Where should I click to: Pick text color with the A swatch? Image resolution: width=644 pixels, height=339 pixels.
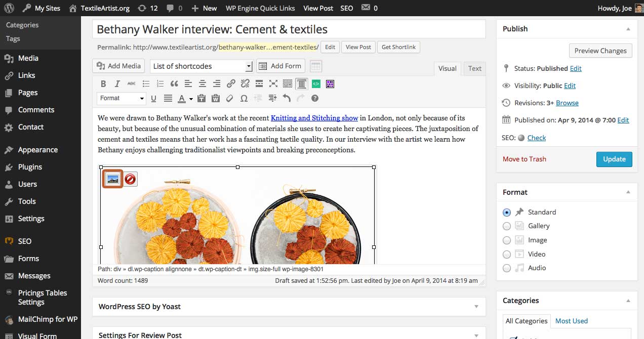[x=182, y=98]
